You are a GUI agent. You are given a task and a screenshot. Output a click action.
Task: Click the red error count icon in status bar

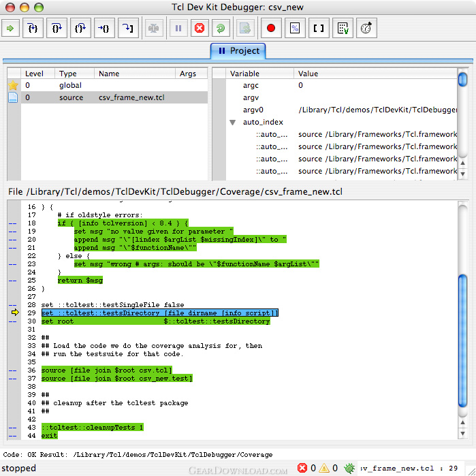pyautogui.click(x=302, y=468)
